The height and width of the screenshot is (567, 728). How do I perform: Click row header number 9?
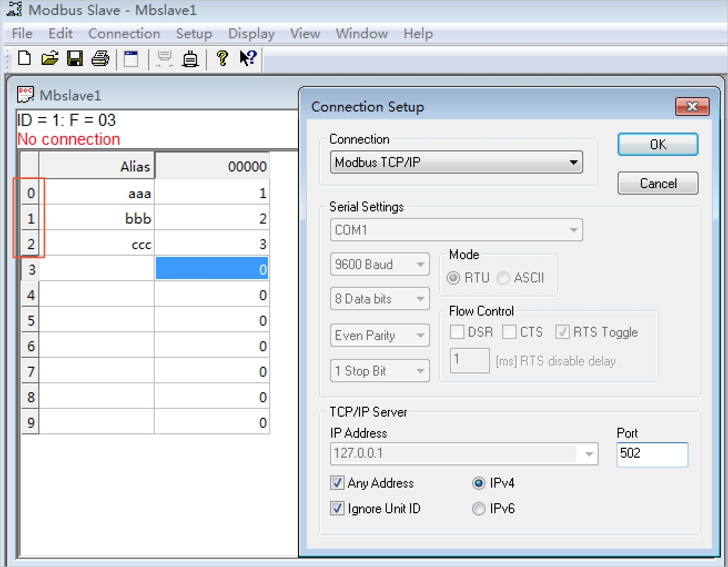point(31,422)
